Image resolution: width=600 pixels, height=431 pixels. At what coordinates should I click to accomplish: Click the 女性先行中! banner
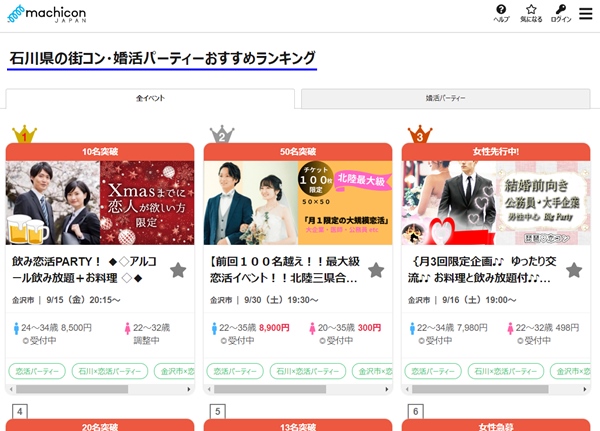(x=496, y=152)
